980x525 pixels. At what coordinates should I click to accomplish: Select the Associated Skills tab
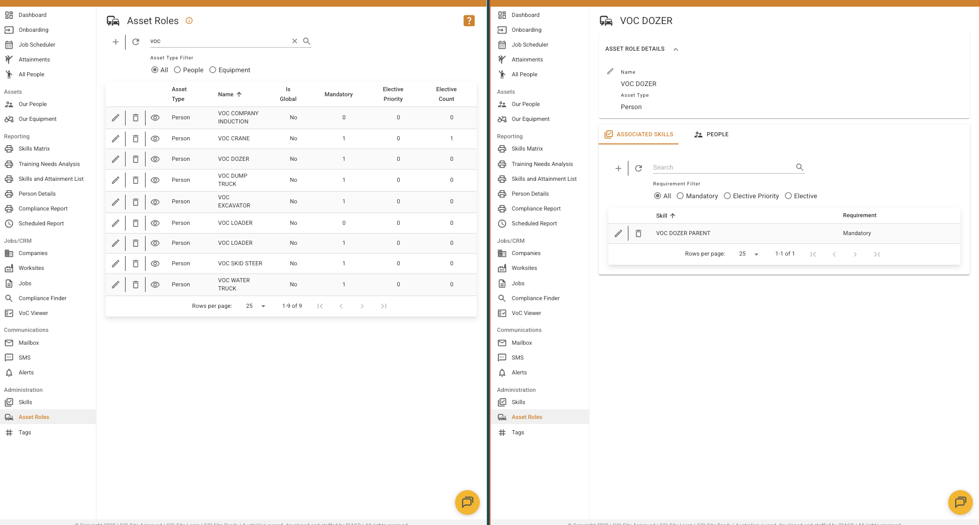coord(639,135)
